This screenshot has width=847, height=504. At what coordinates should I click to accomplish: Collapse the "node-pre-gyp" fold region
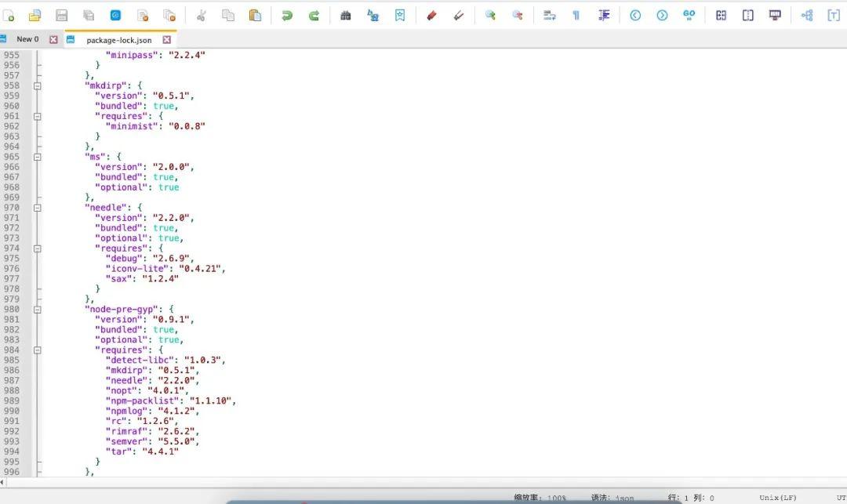click(38, 309)
